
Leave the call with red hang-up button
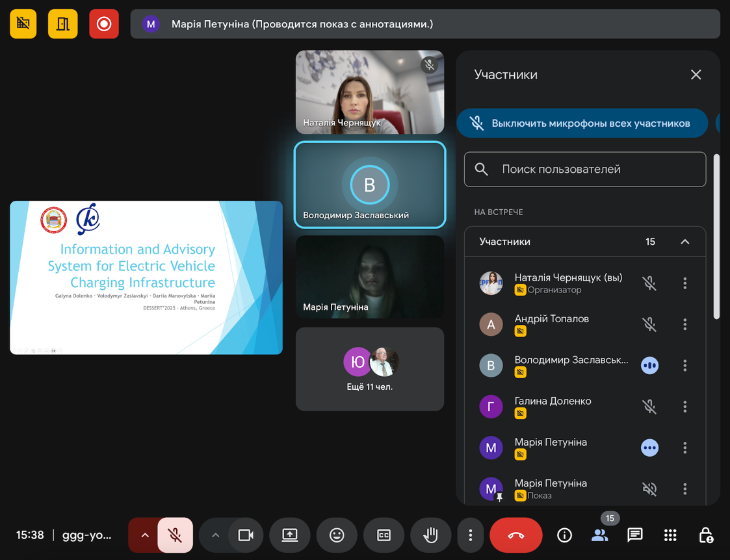516,535
